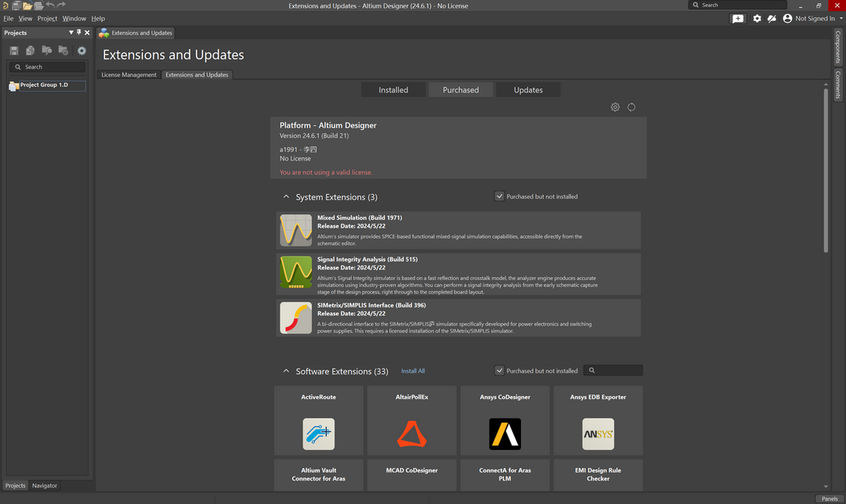Click the Install All link
Image resolution: width=846 pixels, height=504 pixels.
pos(413,370)
